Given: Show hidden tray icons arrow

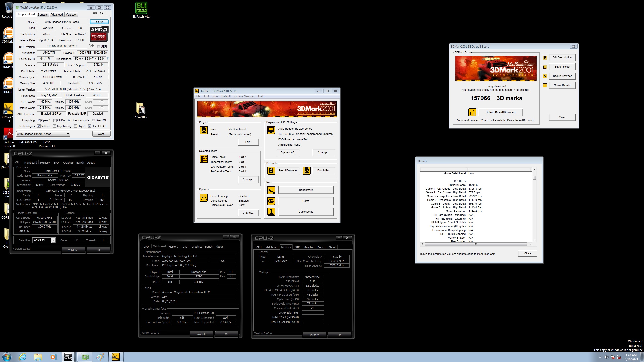Looking at the screenshot, I should [x=600, y=357].
